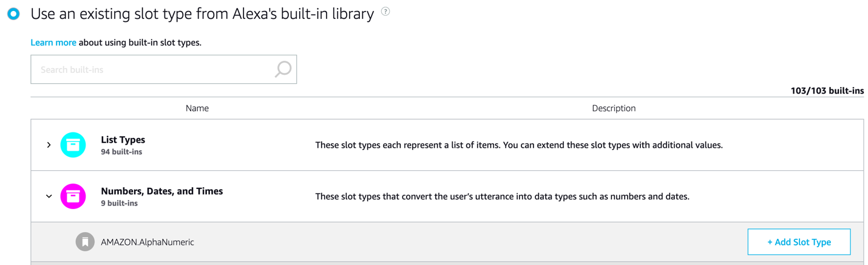Click the "94 built-ins" subtitle

[121, 152]
